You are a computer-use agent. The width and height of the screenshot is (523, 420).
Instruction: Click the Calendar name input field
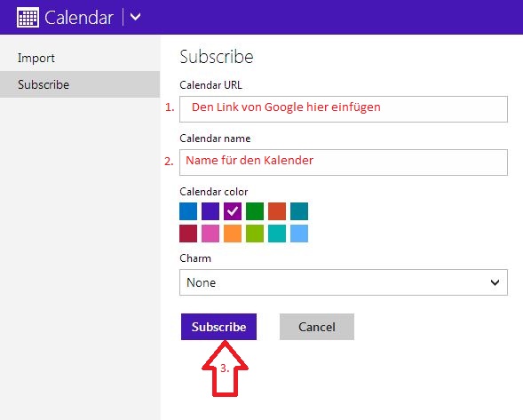[344, 162]
